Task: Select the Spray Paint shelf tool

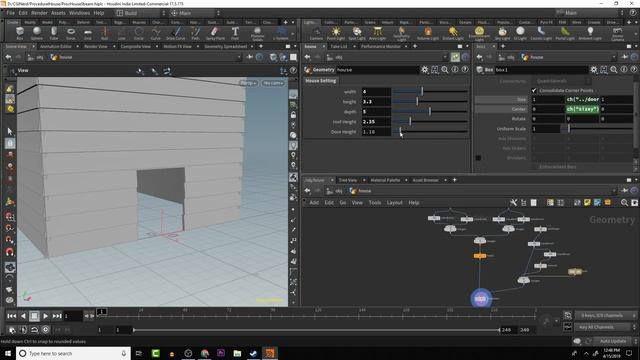Action: 215,33
